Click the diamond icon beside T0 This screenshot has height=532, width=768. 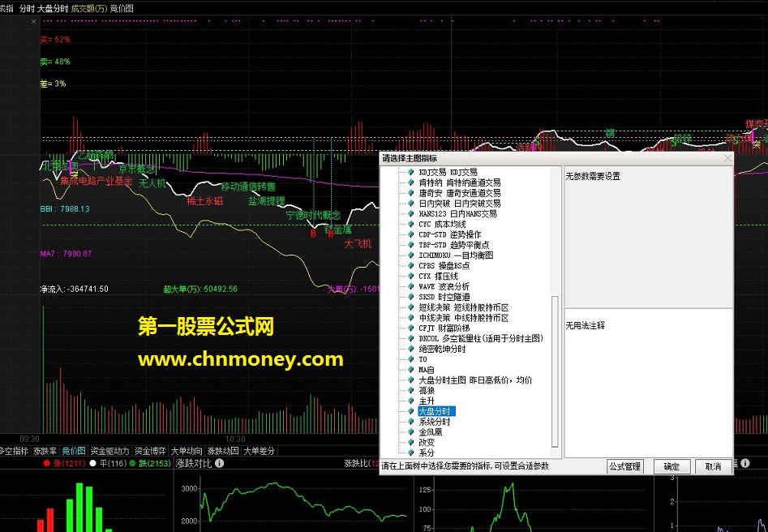click(x=411, y=359)
